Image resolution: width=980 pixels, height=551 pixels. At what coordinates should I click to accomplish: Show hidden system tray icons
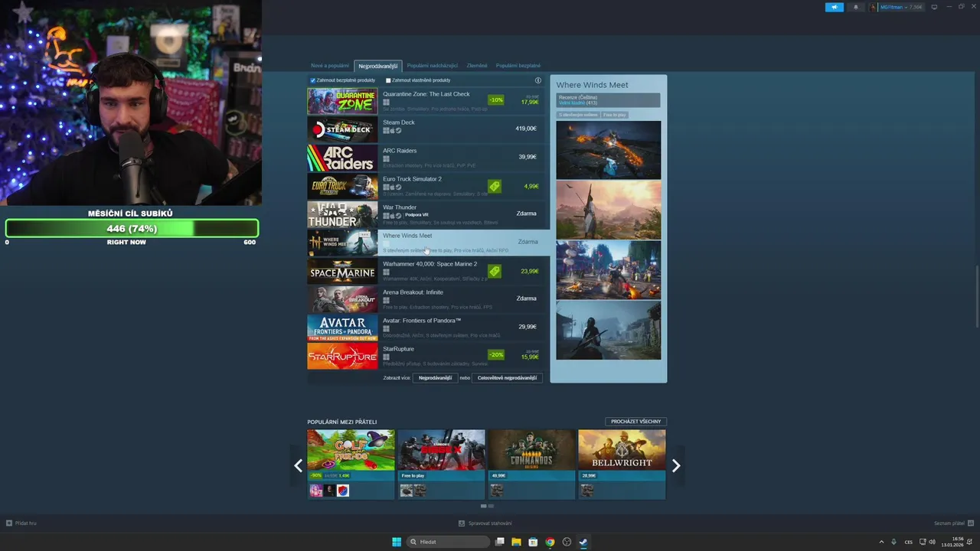pyautogui.click(x=882, y=542)
